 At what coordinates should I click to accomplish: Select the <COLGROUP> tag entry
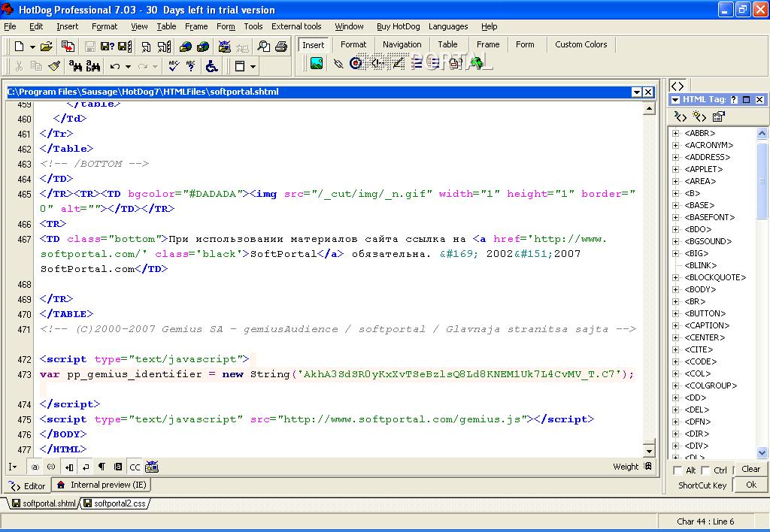tap(711, 385)
